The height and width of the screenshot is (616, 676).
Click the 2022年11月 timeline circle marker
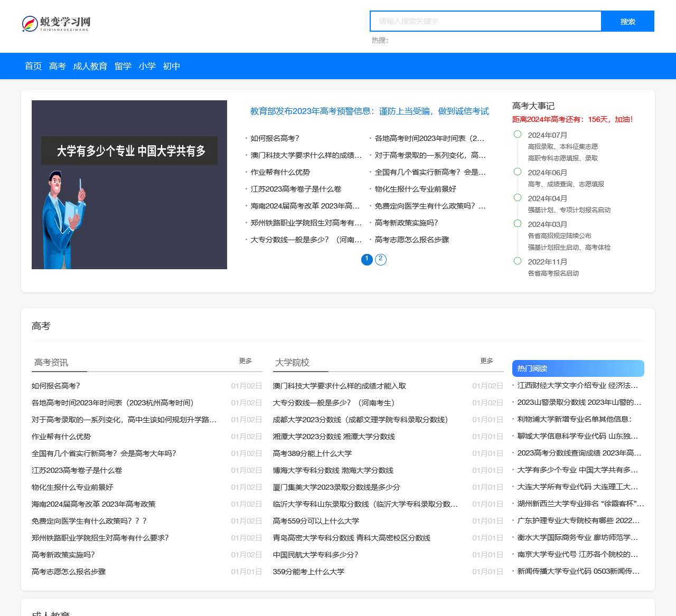coord(518,261)
